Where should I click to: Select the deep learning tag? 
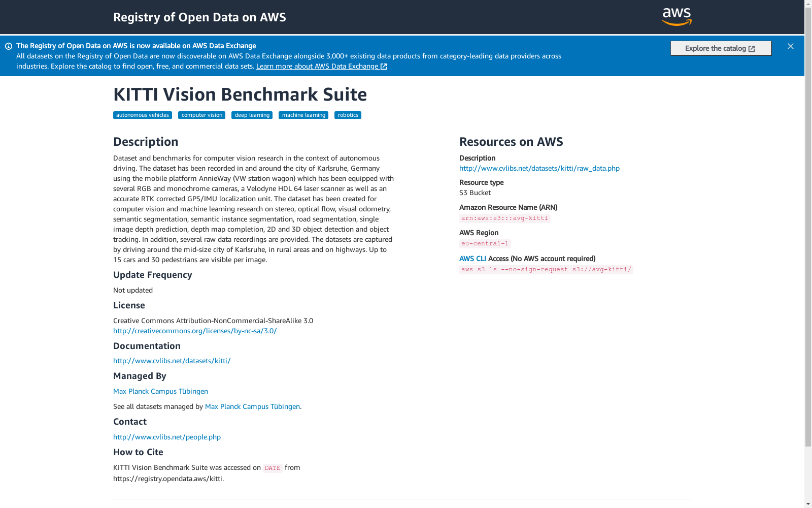pos(252,115)
